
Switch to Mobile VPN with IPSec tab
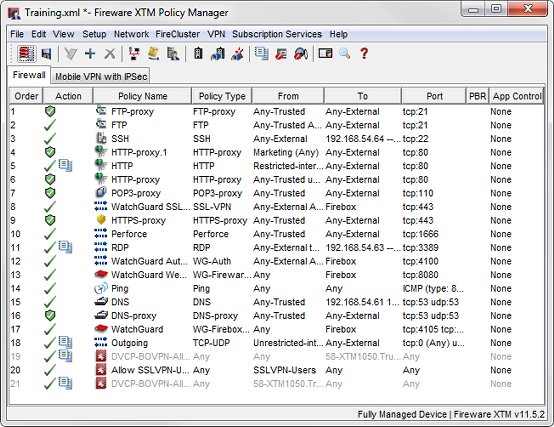[101, 76]
